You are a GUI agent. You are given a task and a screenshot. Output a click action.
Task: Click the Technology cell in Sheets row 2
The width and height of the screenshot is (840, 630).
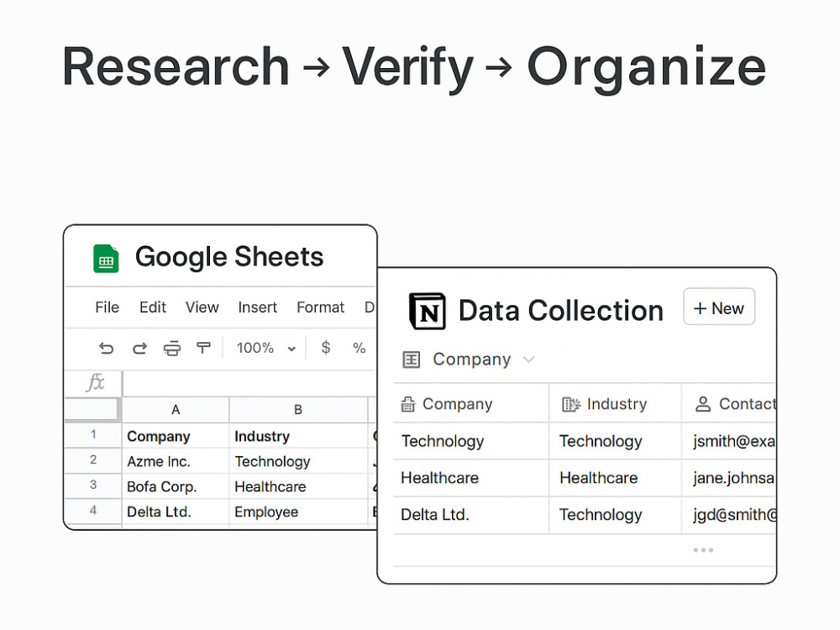298,461
